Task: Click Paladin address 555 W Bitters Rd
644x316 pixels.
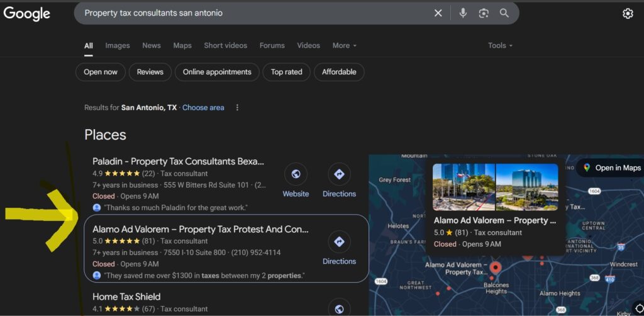Action: coord(206,185)
